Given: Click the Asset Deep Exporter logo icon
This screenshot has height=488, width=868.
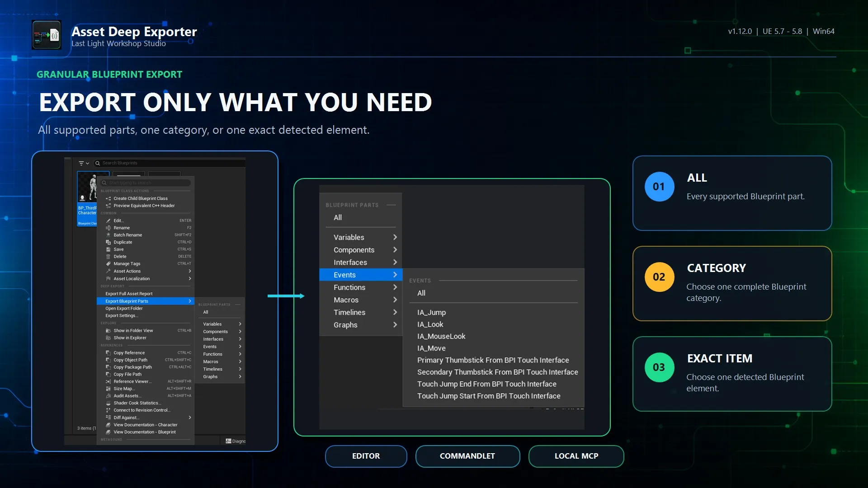Looking at the screenshot, I should point(47,35).
